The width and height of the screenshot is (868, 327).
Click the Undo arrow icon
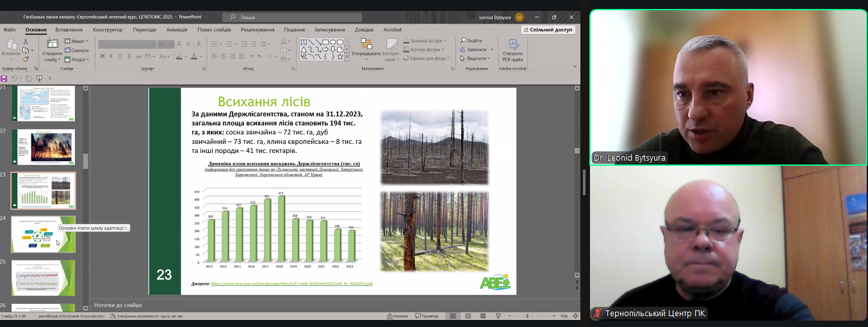coord(13,78)
